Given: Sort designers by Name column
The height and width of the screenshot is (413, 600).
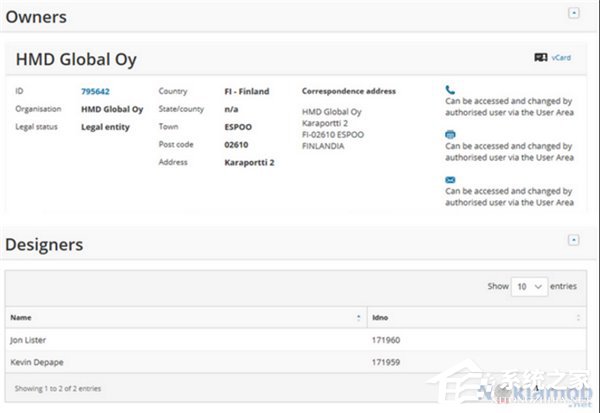Looking at the screenshot, I should pyautogui.click(x=359, y=317).
